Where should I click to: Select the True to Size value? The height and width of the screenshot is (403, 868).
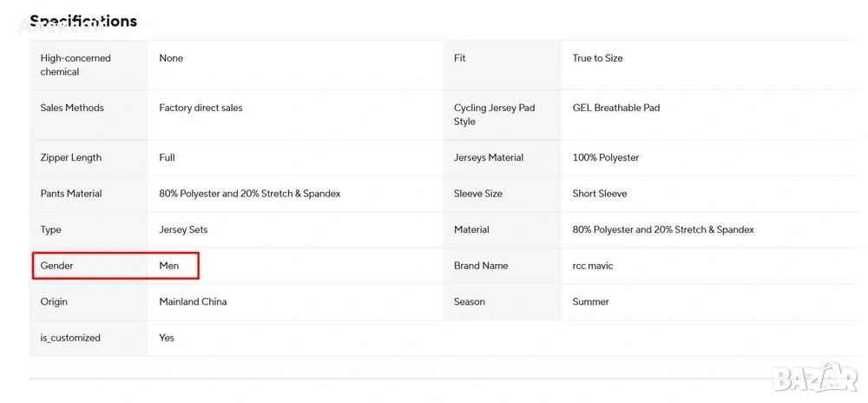pos(597,58)
